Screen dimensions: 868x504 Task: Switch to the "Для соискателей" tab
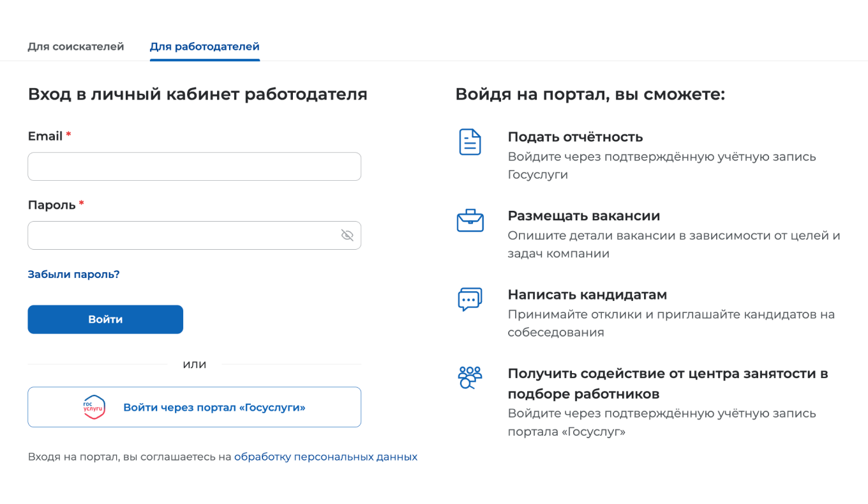(x=76, y=46)
